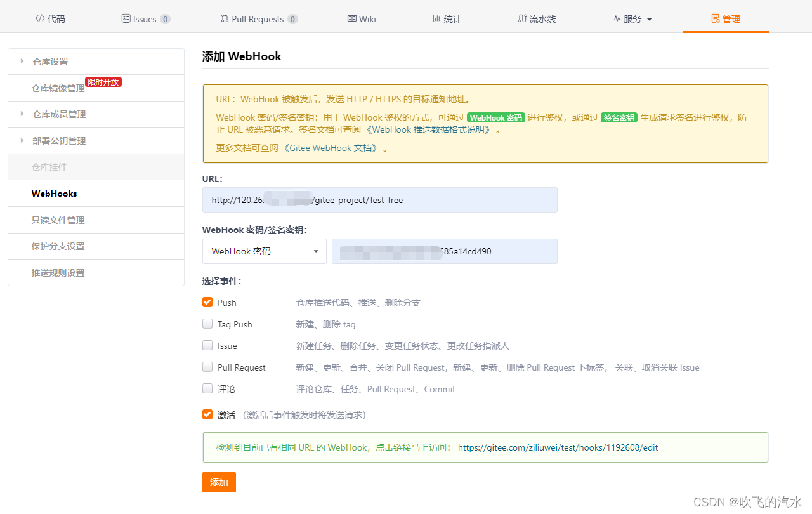The image size is (812, 514).
Task: Open 《Gitee WebHook 文档》 link
Action: [331, 148]
